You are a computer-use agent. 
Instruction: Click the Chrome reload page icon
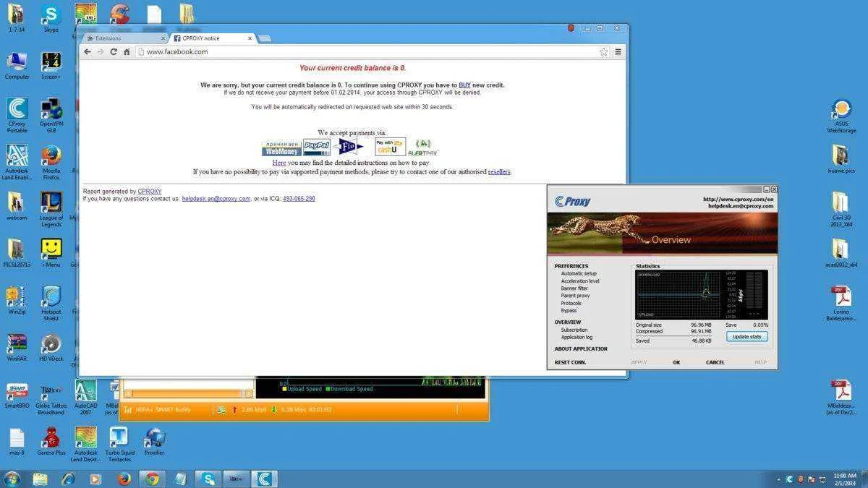coord(114,52)
